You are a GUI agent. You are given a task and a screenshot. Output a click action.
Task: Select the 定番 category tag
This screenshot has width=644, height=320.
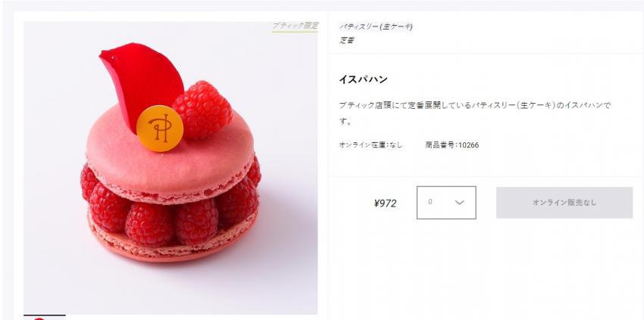(x=347, y=40)
